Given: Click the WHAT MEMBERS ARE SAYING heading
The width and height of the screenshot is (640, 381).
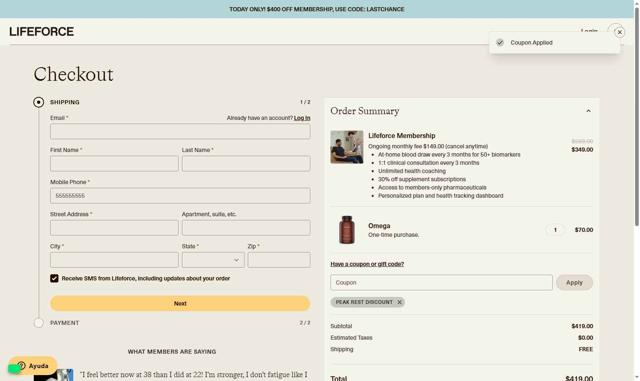Looking at the screenshot, I should coord(172,352).
